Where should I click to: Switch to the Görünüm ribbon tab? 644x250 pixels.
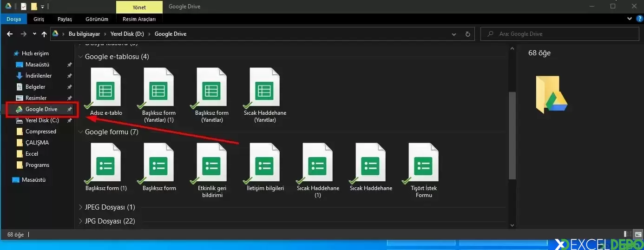click(x=97, y=19)
